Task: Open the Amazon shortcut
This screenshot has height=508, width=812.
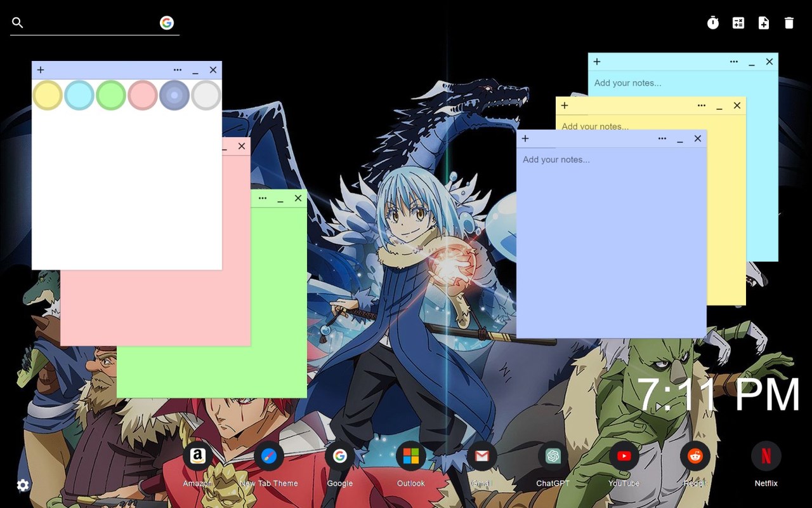Action: coord(198,456)
